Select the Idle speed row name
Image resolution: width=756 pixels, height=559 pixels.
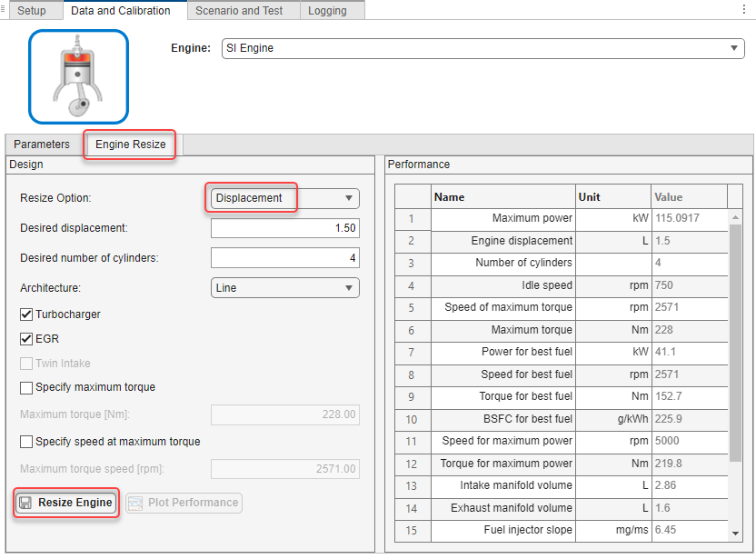tap(503, 285)
